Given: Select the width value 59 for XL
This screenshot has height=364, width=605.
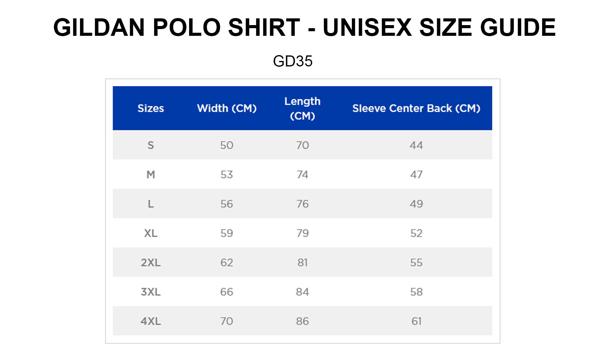Looking at the screenshot, I should [227, 233].
